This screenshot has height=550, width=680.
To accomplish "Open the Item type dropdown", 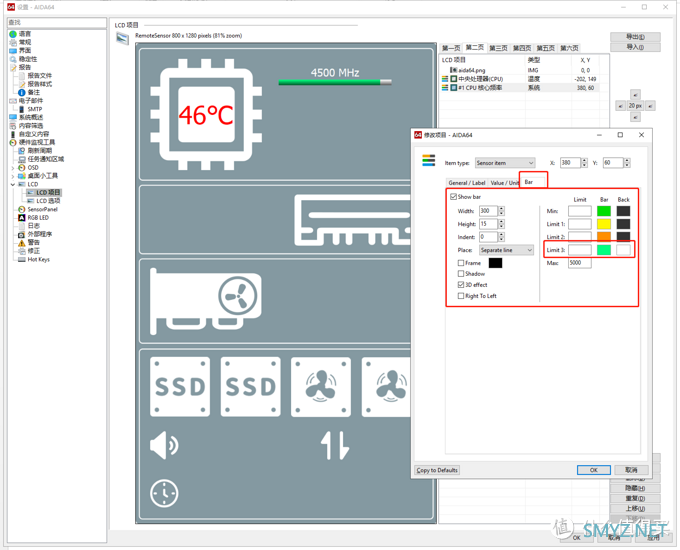I will (x=505, y=163).
